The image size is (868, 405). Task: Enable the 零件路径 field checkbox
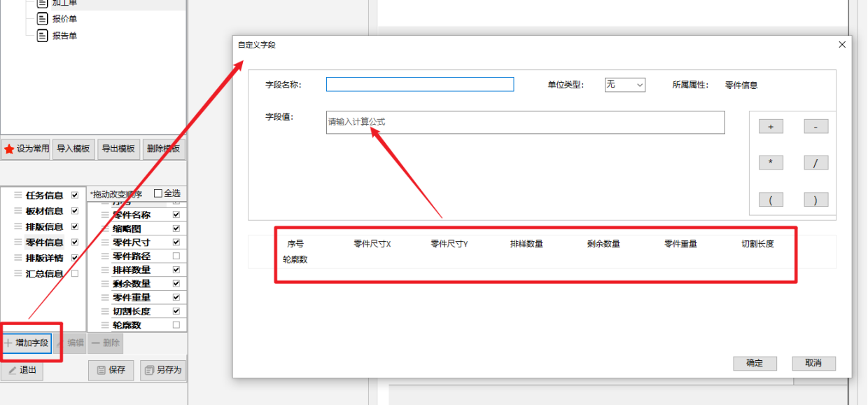[x=176, y=256]
